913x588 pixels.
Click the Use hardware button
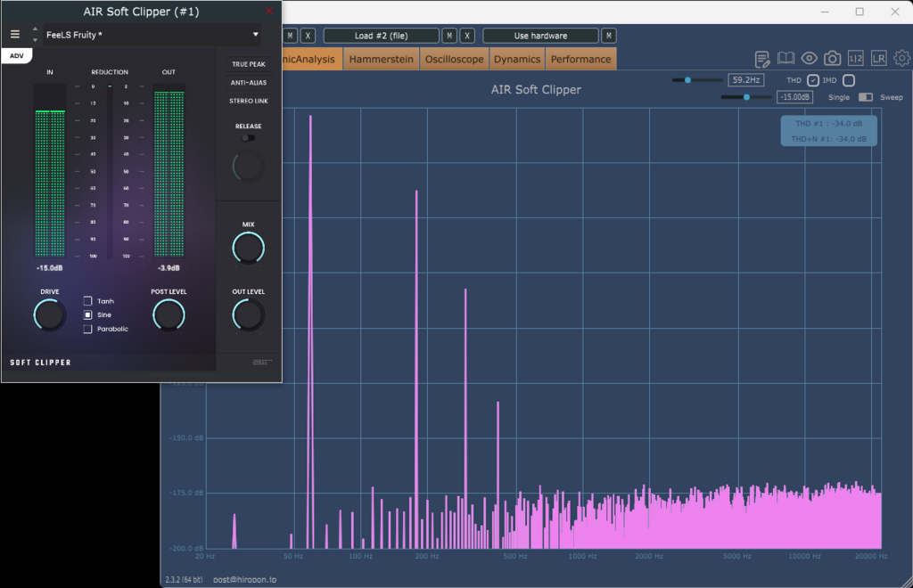[540, 36]
